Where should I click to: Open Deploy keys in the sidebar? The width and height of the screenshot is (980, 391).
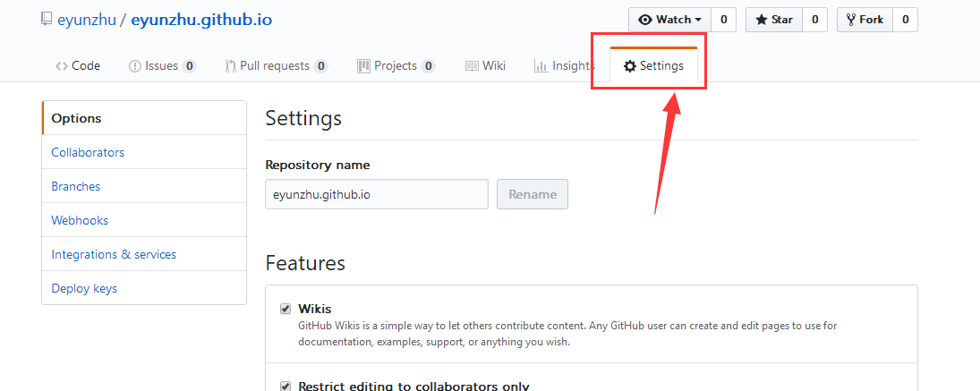click(144, 289)
